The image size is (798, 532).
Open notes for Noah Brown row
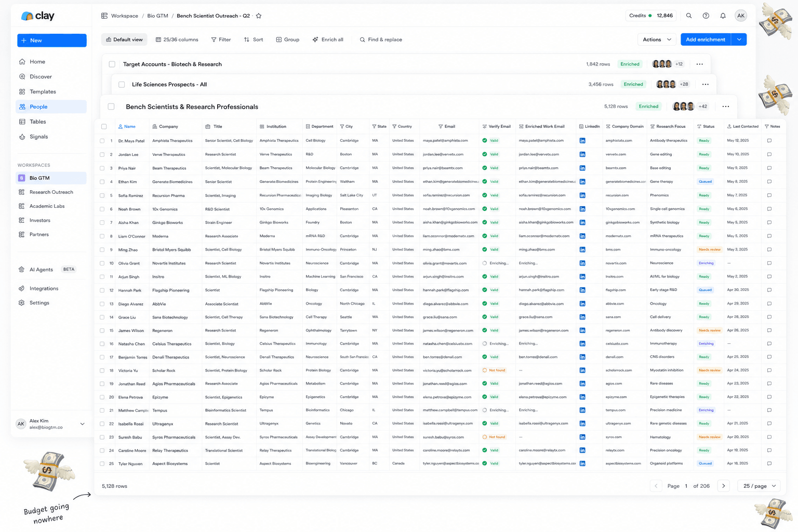[769, 209]
